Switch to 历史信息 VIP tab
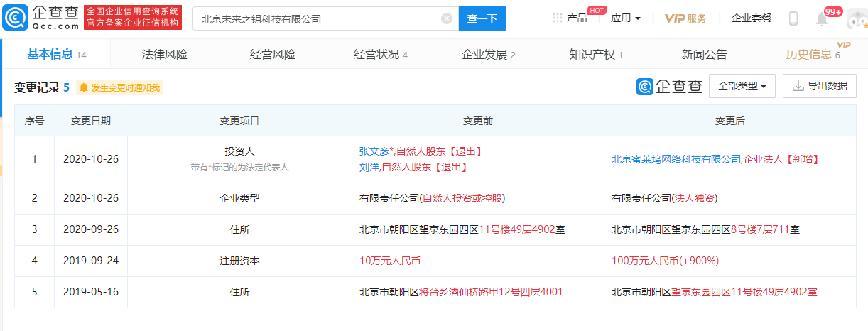Screen dimensions: 868x331 pyautogui.click(x=815, y=54)
